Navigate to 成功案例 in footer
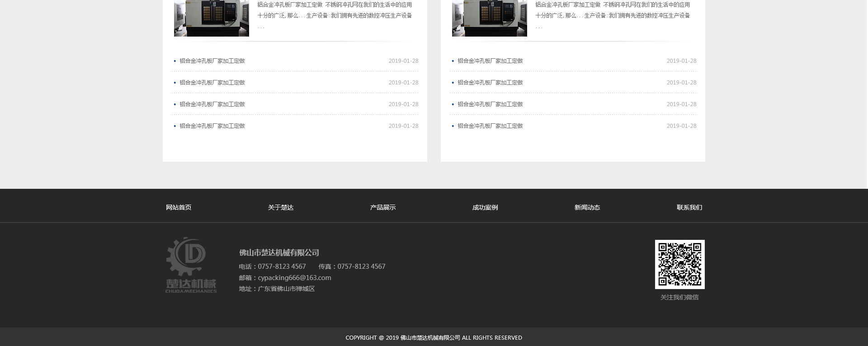868x346 pixels. (x=485, y=207)
